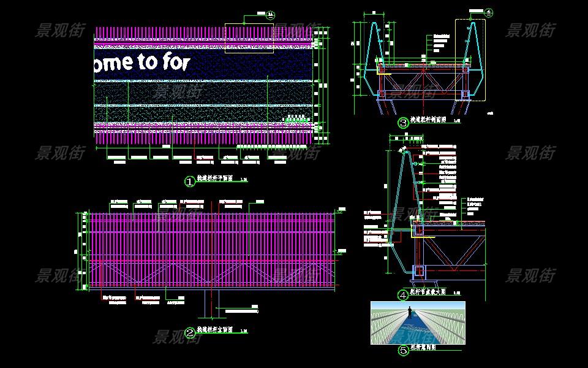Click the callout bubble 4 above the section view
The height and width of the screenshot is (368, 588).
(x=489, y=12)
